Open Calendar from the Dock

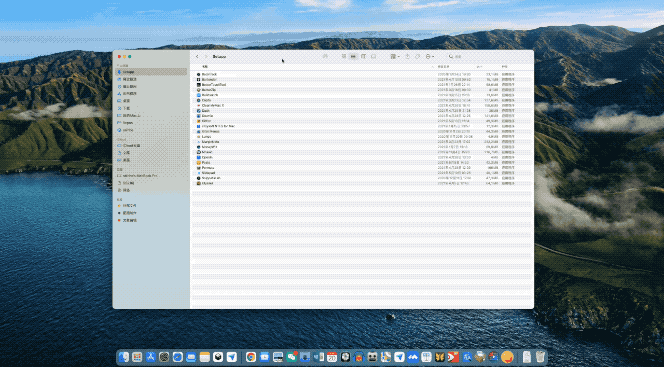pos(332,357)
